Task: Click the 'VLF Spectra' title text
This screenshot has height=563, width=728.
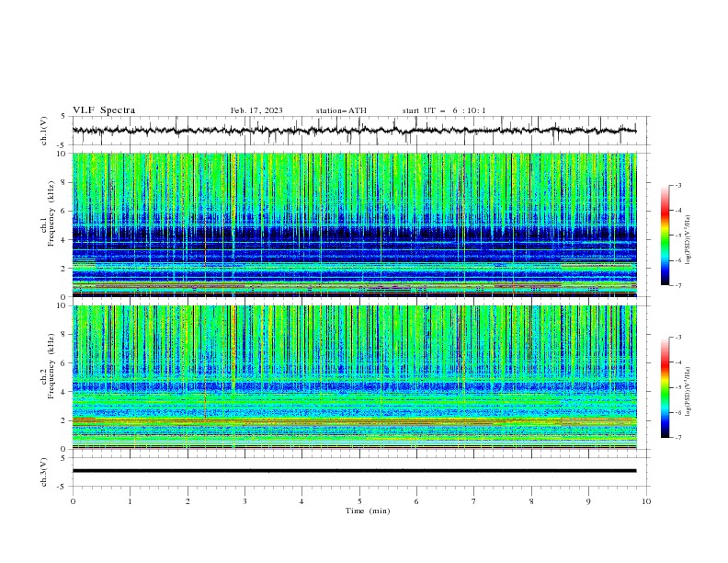Action: pyautogui.click(x=104, y=110)
